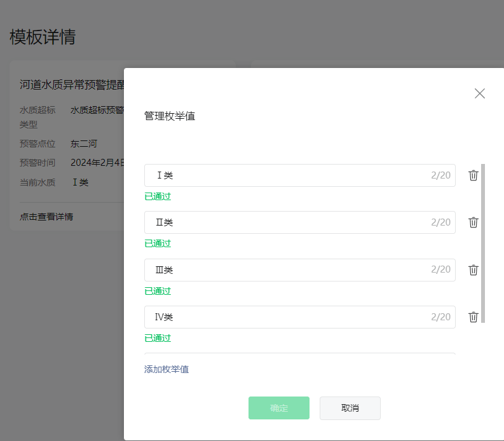Click the 当前水质 label

37,182
